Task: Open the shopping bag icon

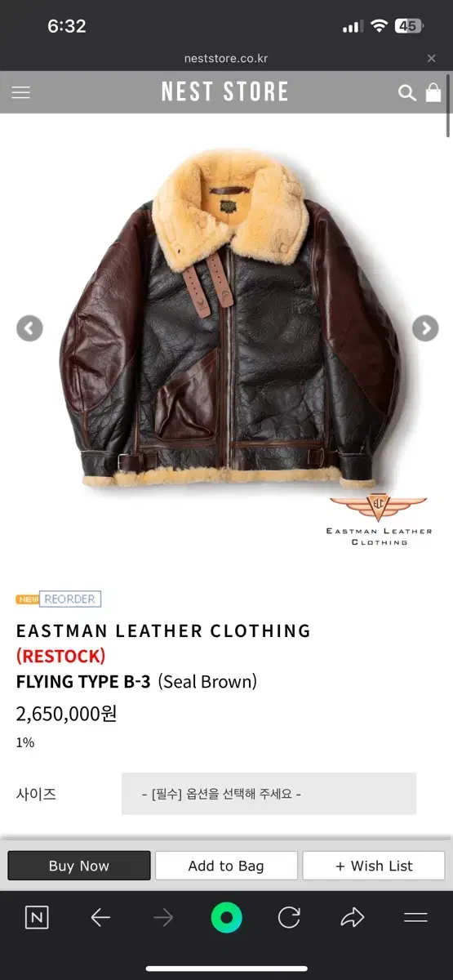Action: (433, 92)
